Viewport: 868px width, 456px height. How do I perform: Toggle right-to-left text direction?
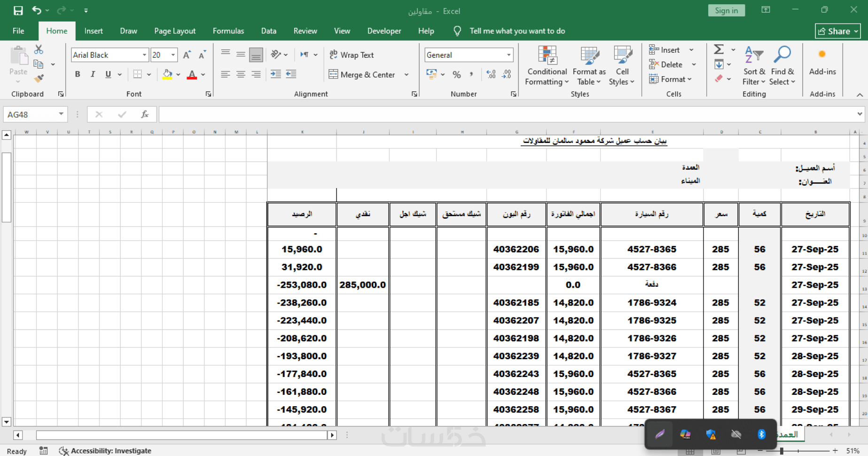pos(305,55)
